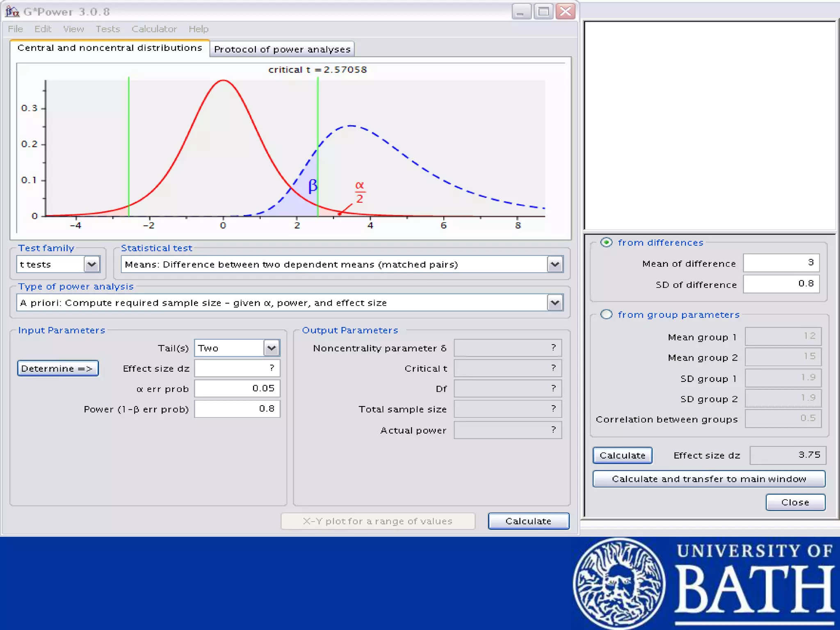Expand the Tail(s) dropdown arrow

point(271,348)
